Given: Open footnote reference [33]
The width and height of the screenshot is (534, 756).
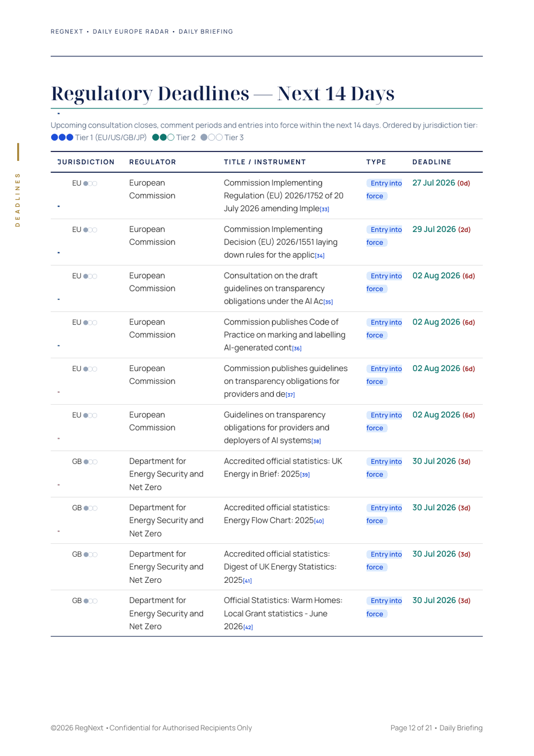Looking at the screenshot, I should click(324, 209).
